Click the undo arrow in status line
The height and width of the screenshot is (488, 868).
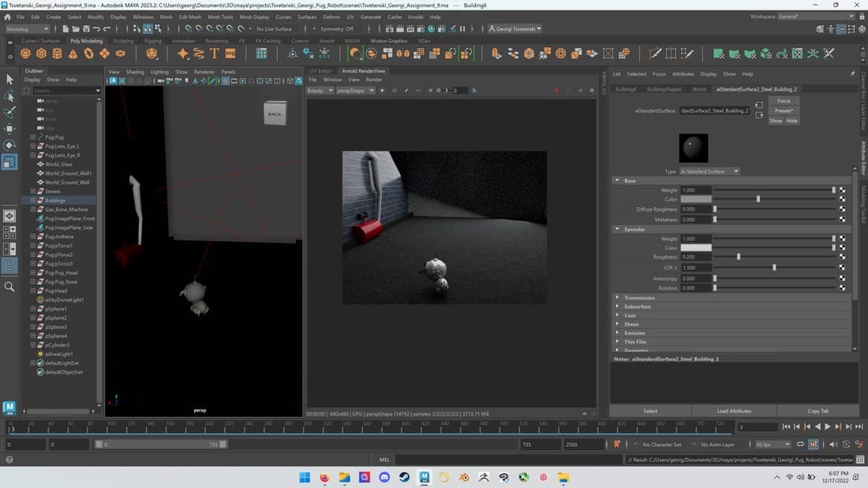coord(97,28)
